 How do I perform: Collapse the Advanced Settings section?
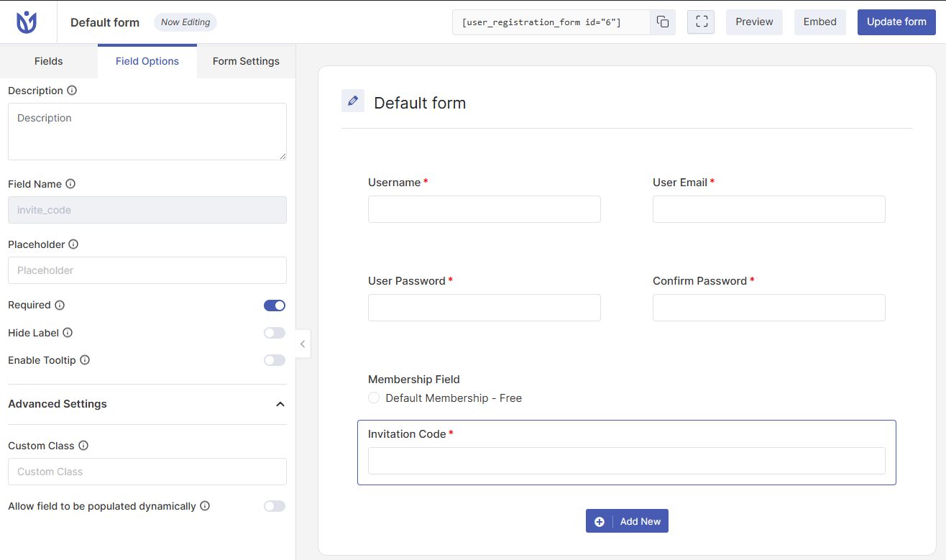coord(280,404)
